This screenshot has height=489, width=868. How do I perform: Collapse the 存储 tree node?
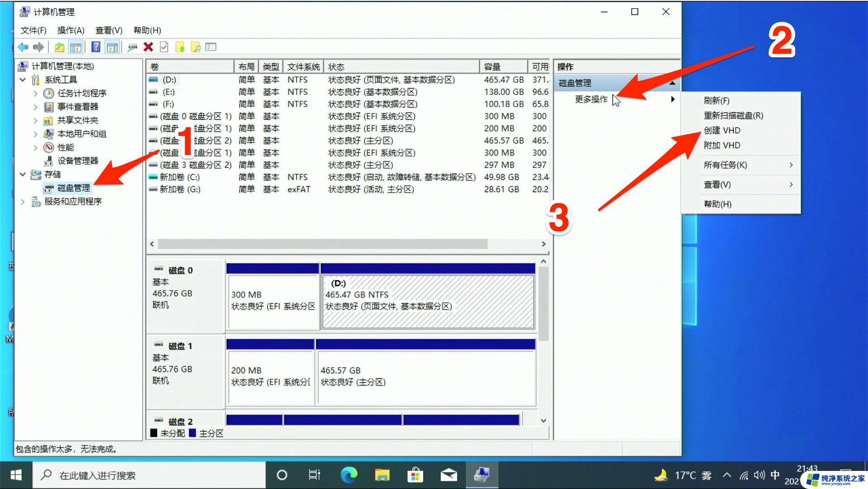(23, 174)
